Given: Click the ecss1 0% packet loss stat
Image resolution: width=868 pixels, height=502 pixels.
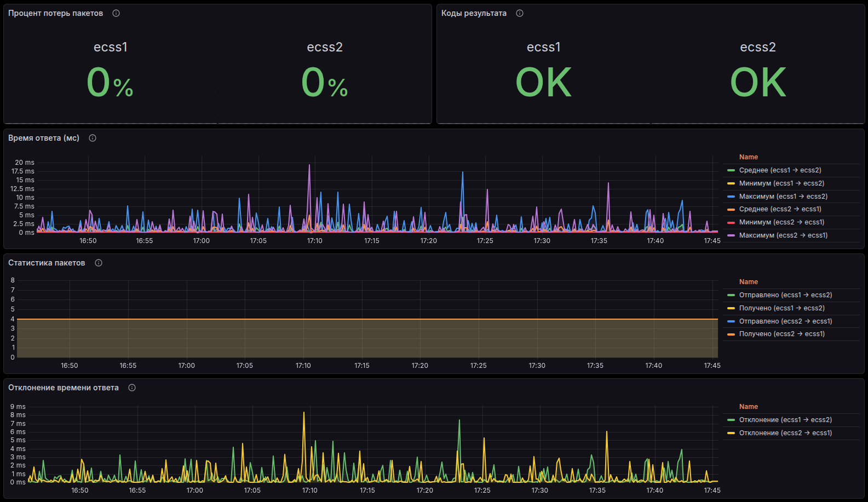Looking at the screenshot, I should click(110, 82).
